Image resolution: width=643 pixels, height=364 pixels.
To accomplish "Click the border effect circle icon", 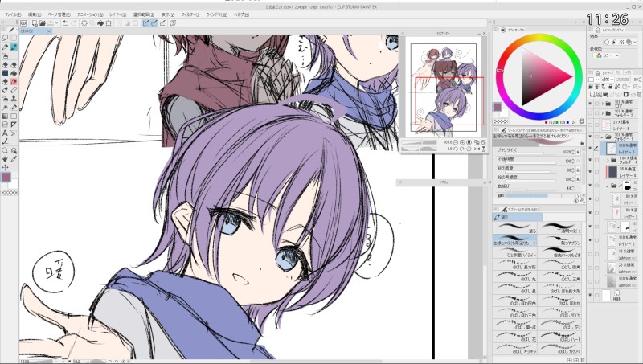I will pyautogui.click(x=607, y=42).
